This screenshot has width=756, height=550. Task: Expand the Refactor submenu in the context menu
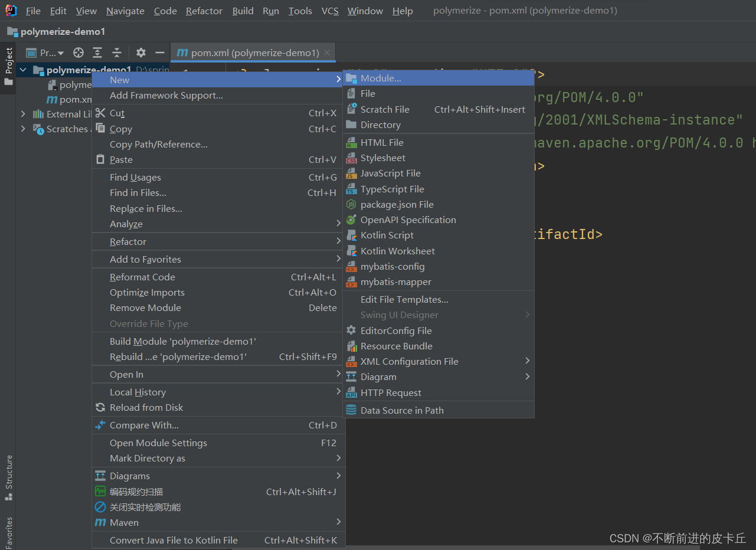point(338,241)
